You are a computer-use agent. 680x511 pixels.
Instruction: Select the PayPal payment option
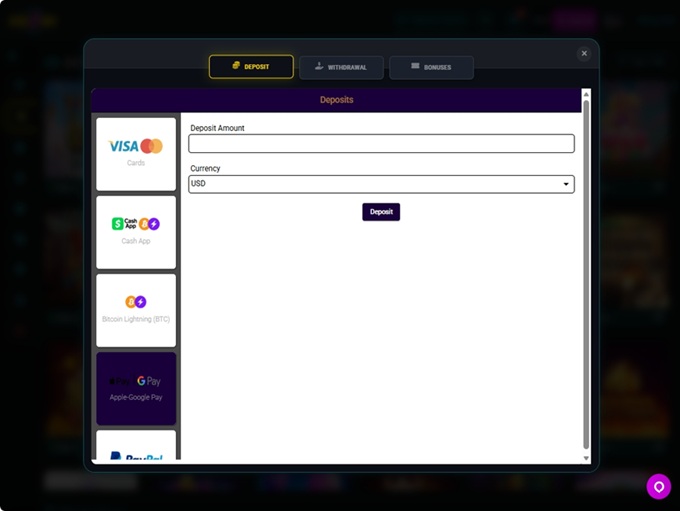136,445
